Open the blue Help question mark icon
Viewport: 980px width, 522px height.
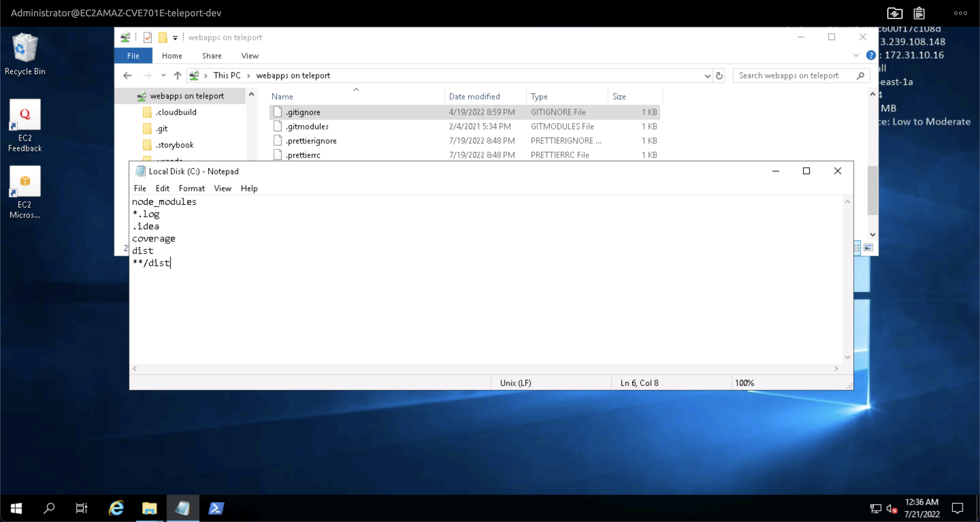point(870,55)
